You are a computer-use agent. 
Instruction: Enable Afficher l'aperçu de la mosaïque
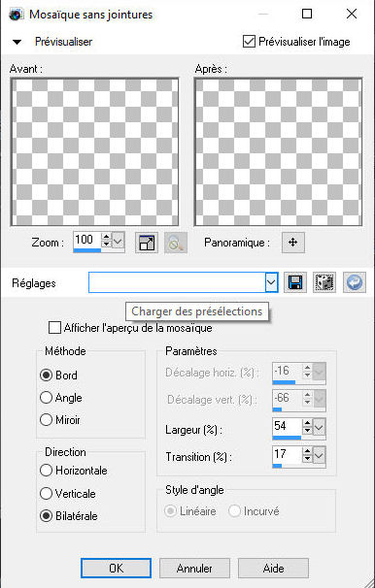click(x=54, y=328)
